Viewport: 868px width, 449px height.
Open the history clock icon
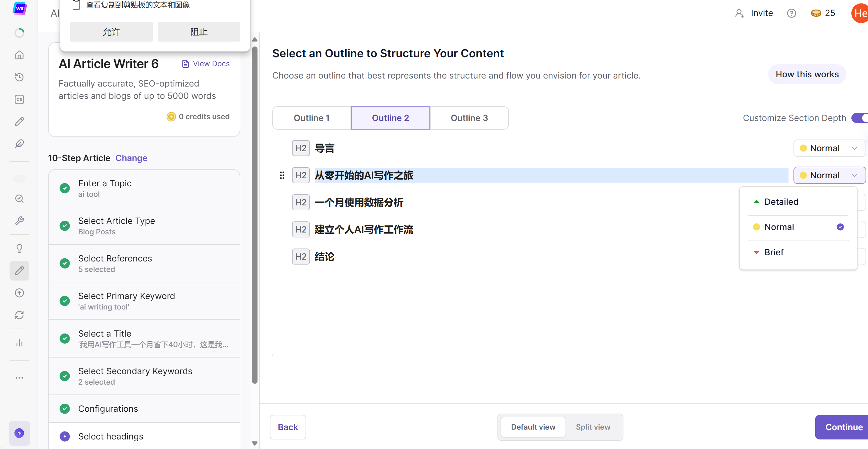[19, 77]
